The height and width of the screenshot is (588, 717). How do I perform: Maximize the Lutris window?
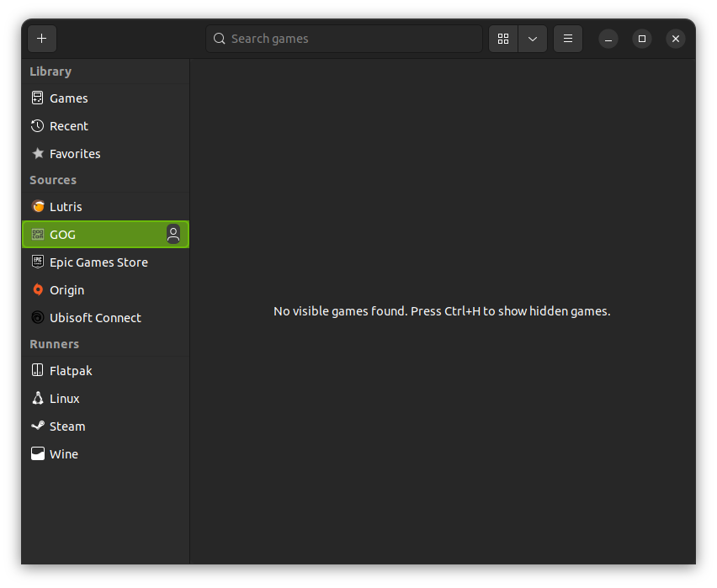click(x=642, y=39)
